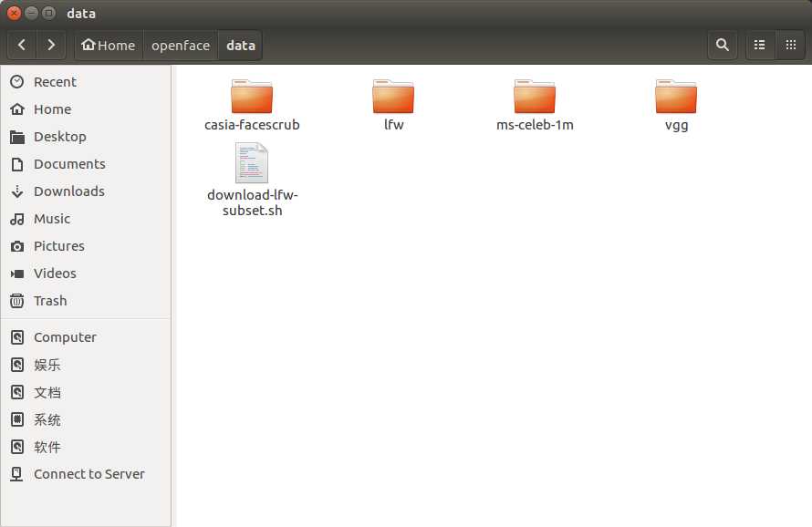The height and width of the screenshot is (527, 812).
Task: Click the openface path bar segment
Action: click(181, 46)
